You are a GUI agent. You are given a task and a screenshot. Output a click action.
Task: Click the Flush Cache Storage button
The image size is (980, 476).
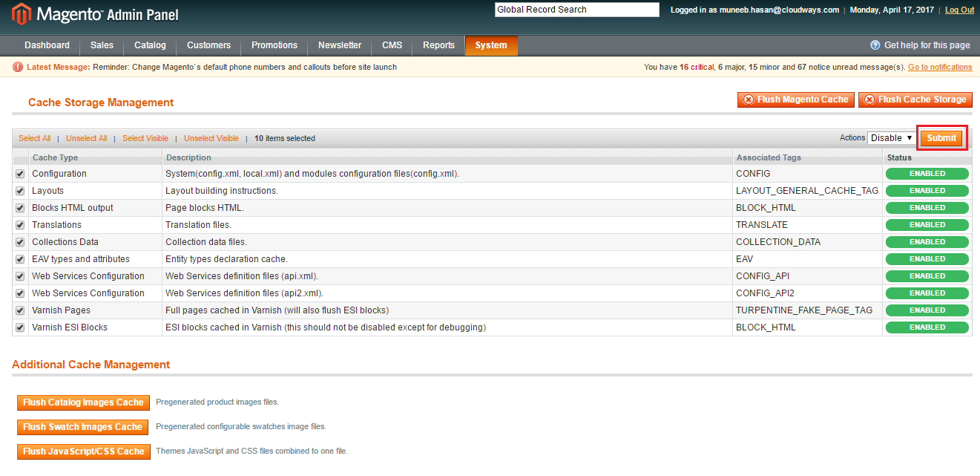(915, 100)
